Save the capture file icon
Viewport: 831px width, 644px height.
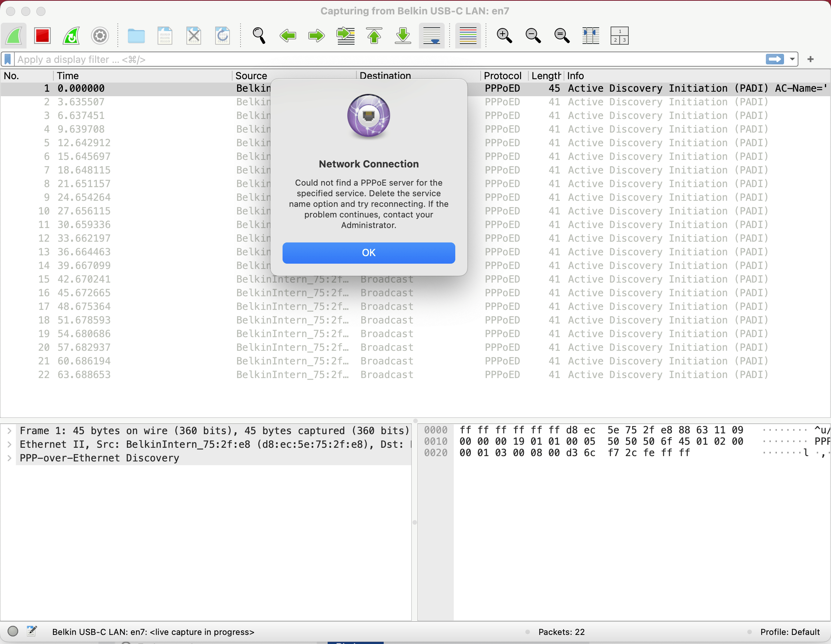(x=165, y=36)
